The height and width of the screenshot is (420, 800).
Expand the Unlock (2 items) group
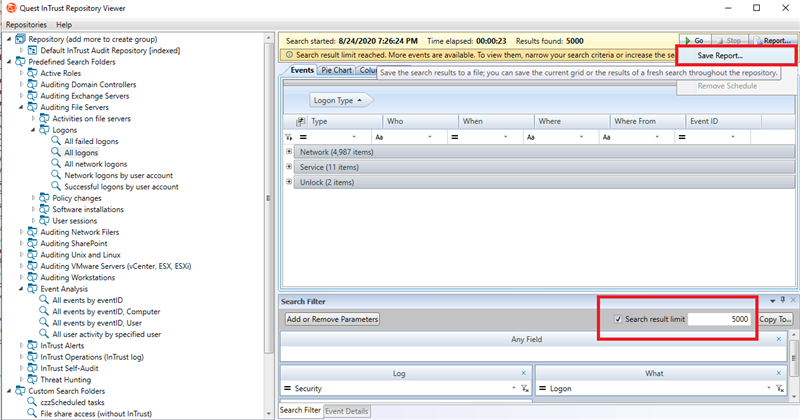(x=289, y=182)
